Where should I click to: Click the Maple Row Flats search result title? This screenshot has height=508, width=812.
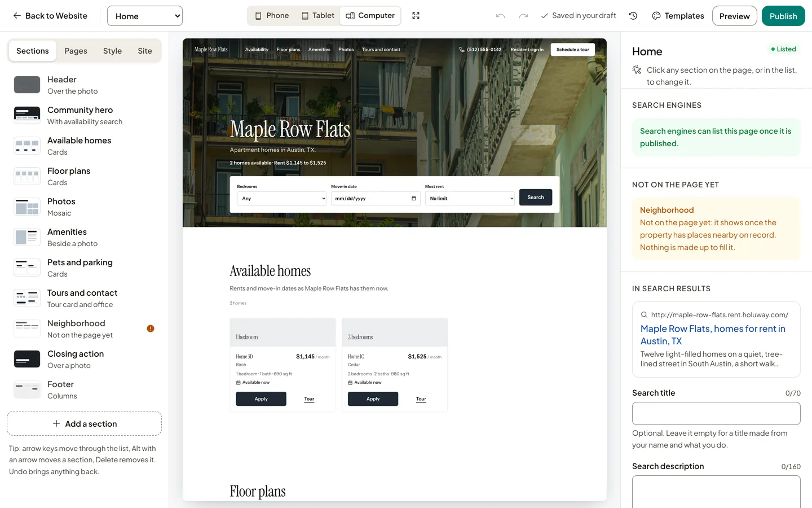713,335
